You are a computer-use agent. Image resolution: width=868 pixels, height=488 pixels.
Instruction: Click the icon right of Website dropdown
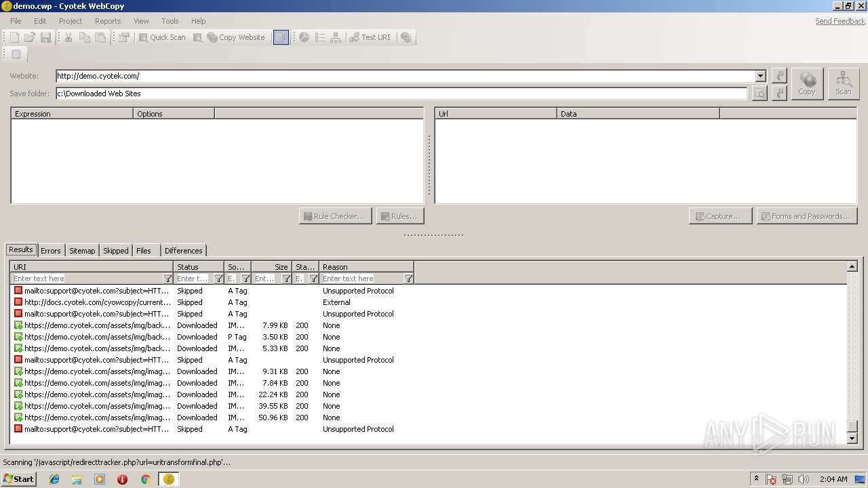coord(779,76)
